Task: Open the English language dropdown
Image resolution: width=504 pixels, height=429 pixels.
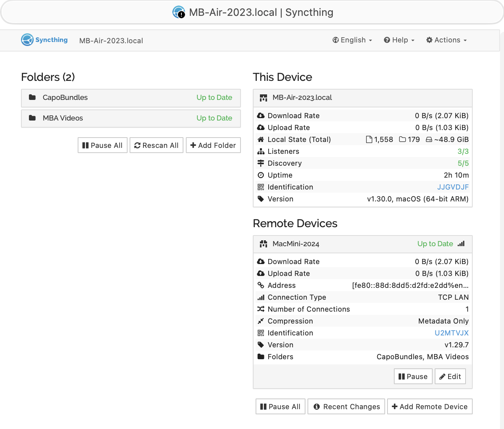Action: pos(352,40)
